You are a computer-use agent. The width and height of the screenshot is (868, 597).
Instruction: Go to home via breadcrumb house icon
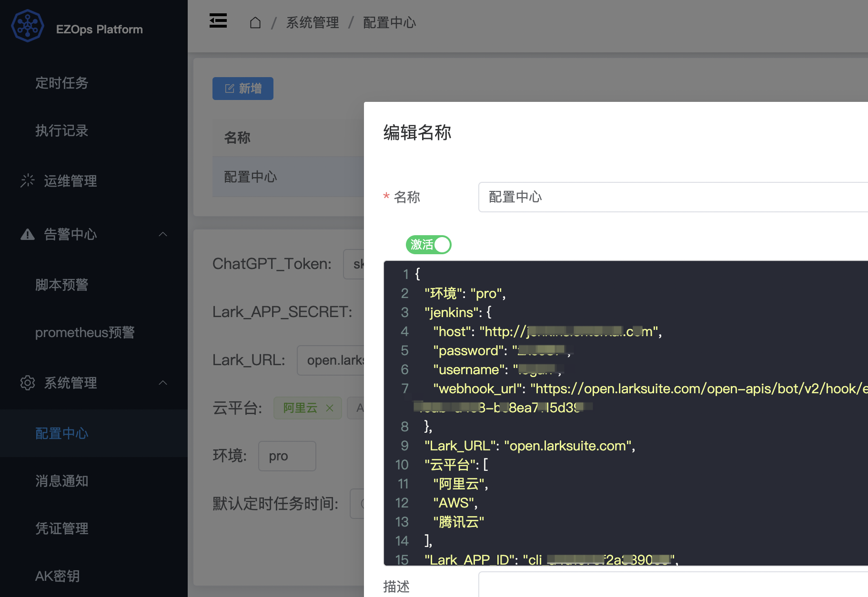point(255,22)
